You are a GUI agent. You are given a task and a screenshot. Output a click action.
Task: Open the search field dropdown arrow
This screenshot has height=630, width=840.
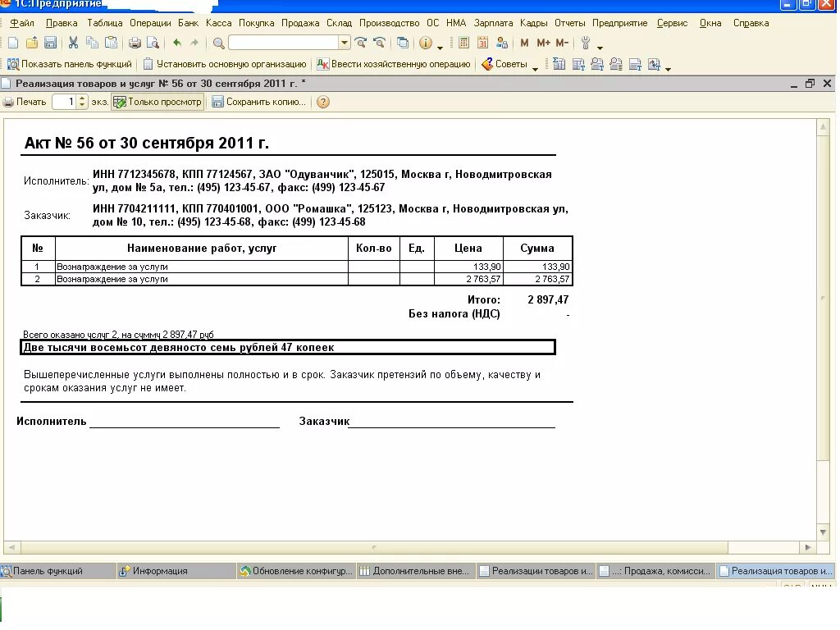[345, 43]
